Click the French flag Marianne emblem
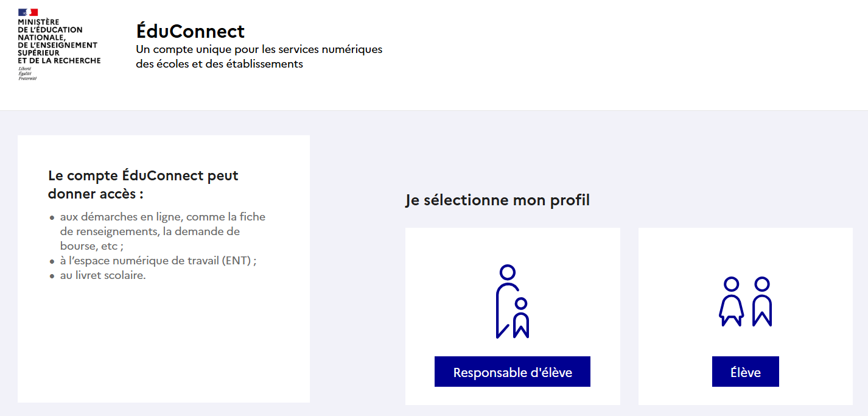 pyautogui.click(x=28, y=12)
